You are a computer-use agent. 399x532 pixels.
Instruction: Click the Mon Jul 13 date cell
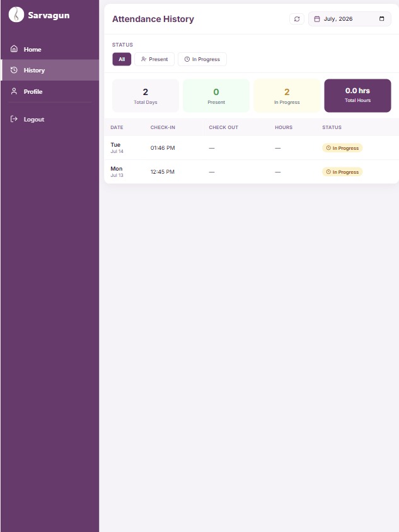tap(117, 172)
